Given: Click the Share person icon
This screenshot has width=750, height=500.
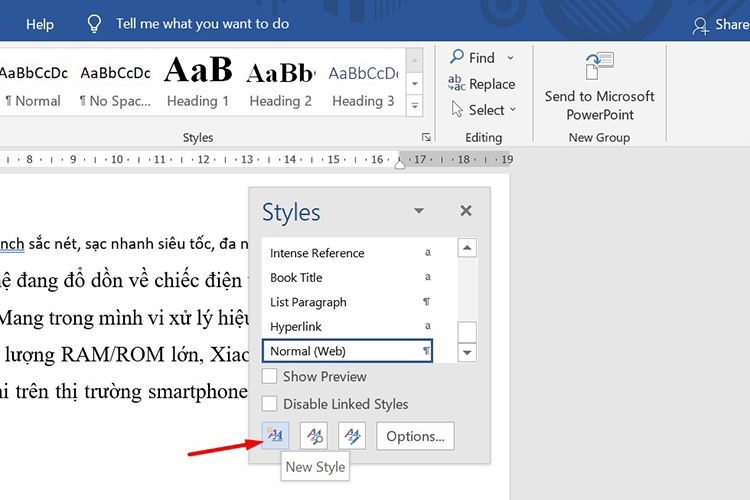Looking at the screenshot, I should pyautogui.click(x=701, y=26).
